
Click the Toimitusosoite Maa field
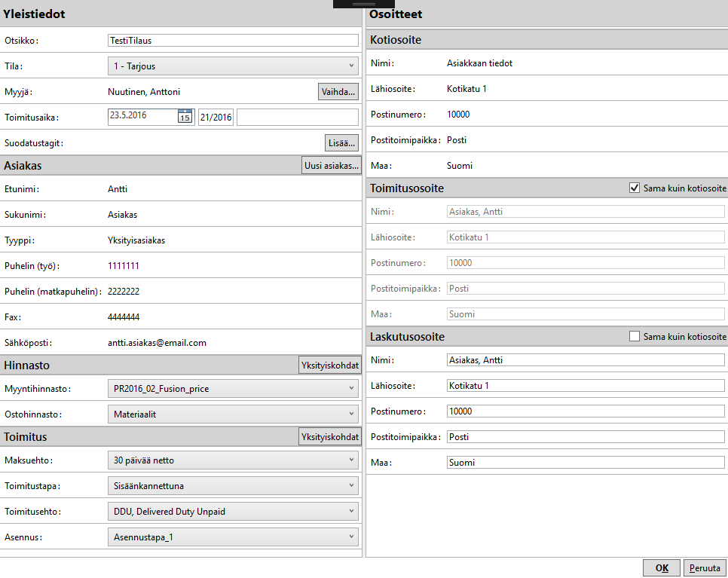[x=586, y=313]
